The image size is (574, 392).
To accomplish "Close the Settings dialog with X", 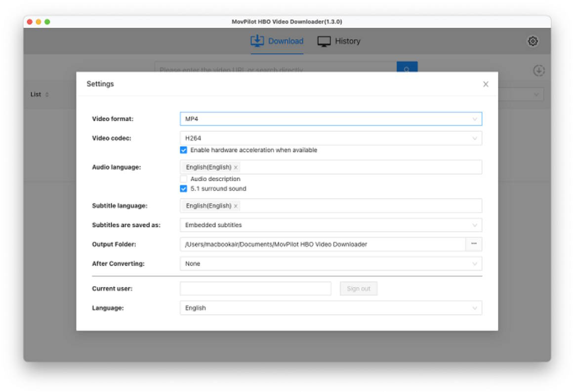I will click(486, 84).
